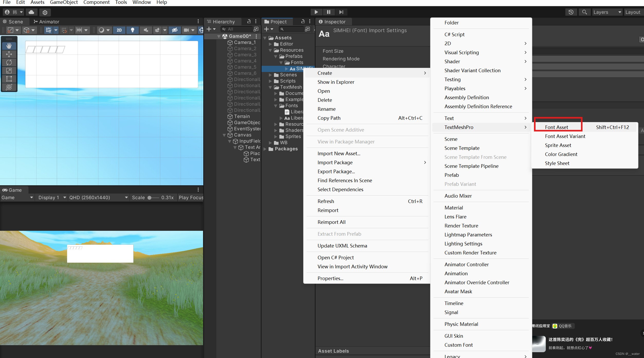
Task: Select the Move tool
Action: (9, 54)
